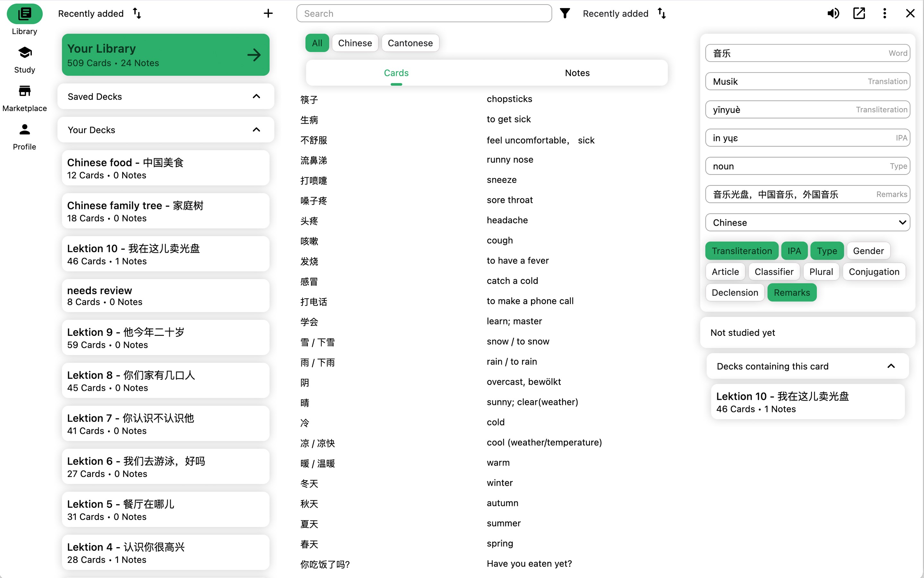Click the plus icon to add deck
The width and height of the screenshot is (924, 578).
pyautogui.click(x=268, y=13)
